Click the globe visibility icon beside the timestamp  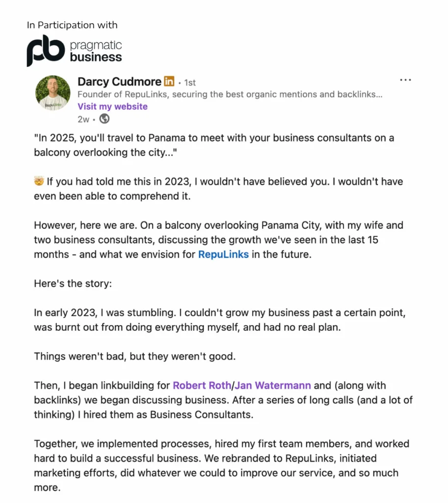pyautogui.click(x=104, y=118)
